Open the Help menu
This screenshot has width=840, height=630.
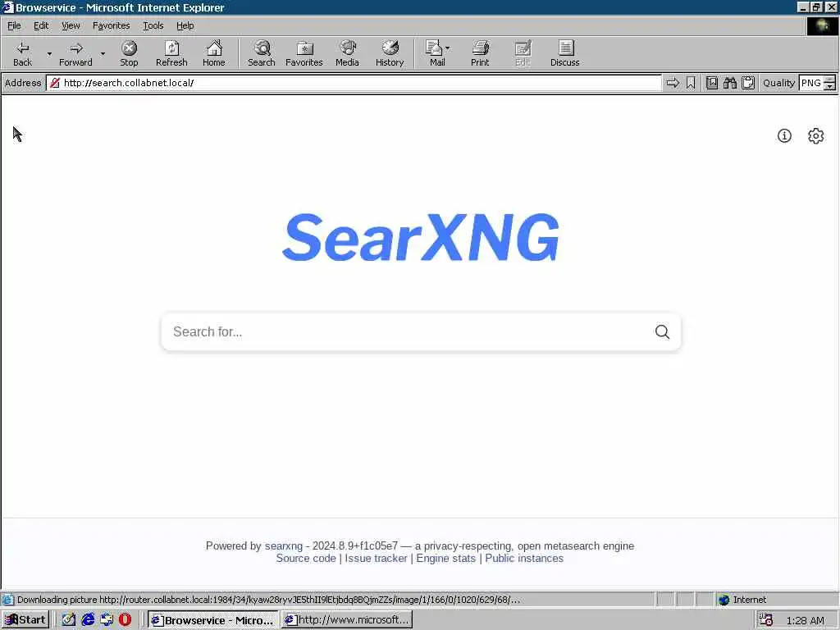click(185, 25)
